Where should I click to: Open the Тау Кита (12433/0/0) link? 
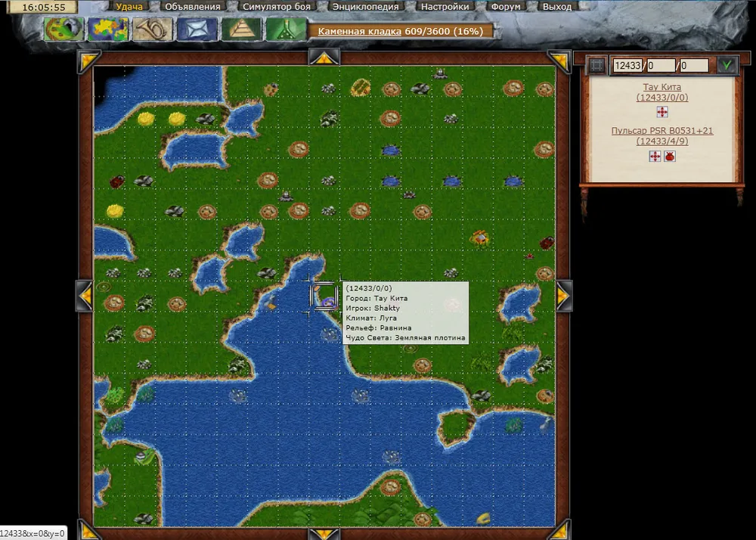[x=662, y=92]
